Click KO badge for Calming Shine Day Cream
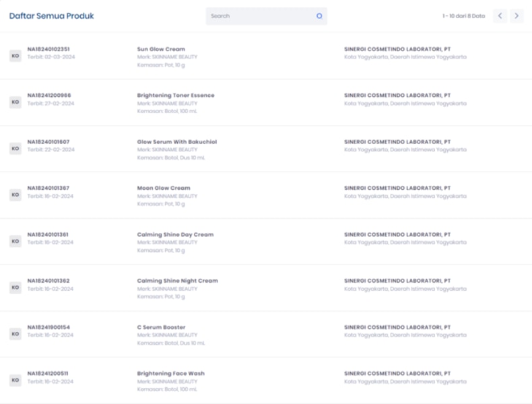532x404 pixels. point(15,241)
